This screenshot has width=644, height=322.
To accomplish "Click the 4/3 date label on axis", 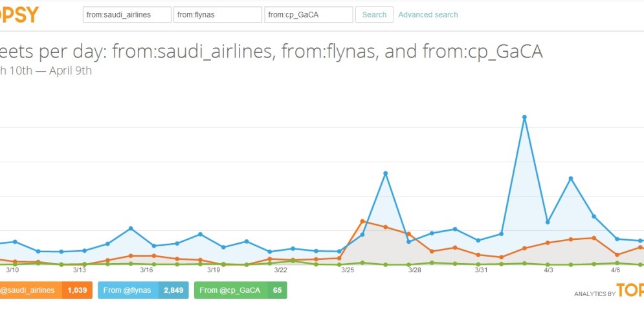I will click(x=548, y=270).
